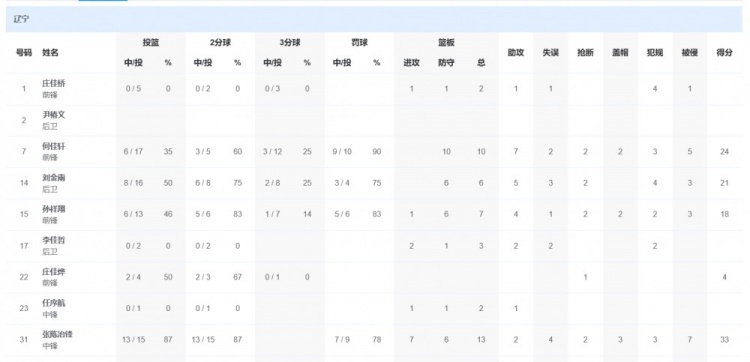Click the 号码 column header

tap(24, 53)
